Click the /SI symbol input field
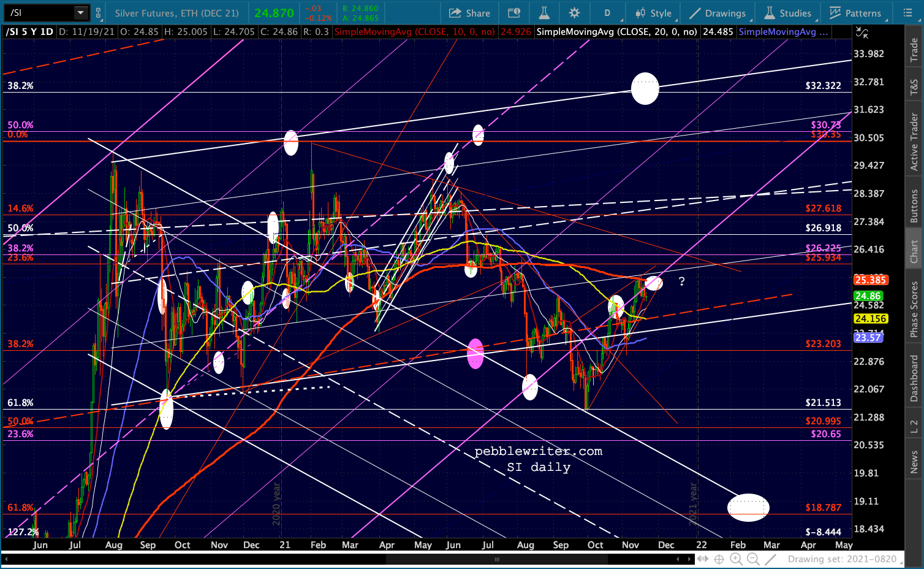 (x=40, y=12)
